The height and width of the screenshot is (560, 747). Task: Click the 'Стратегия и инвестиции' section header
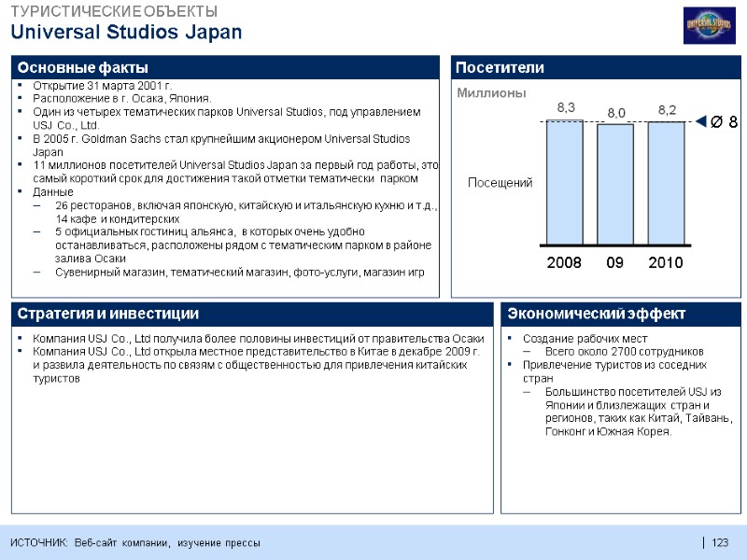point(252,314)
